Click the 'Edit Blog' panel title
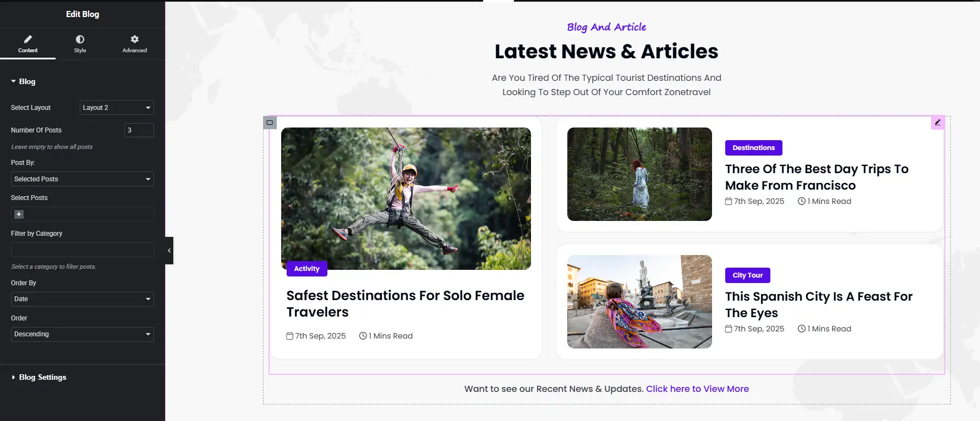980x421 pixels. point(83,14)
